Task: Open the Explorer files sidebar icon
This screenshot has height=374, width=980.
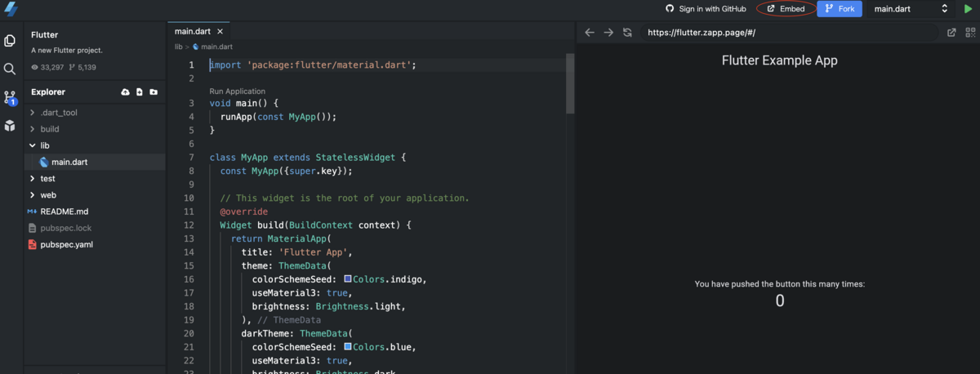Action: 10,40
